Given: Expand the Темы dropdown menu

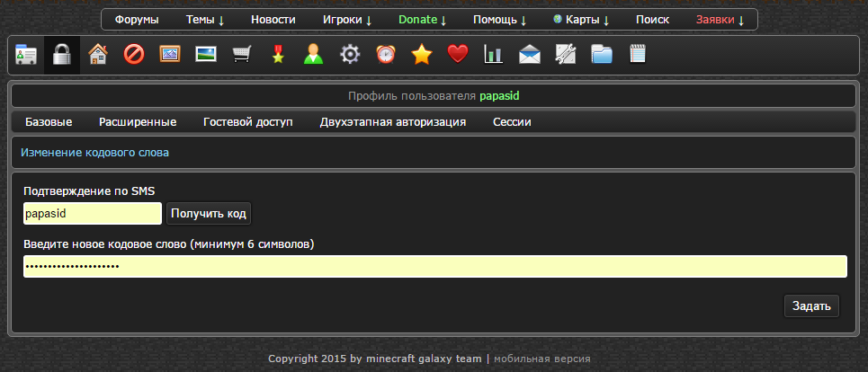Looking at the screenshot, I should [205, 20].
